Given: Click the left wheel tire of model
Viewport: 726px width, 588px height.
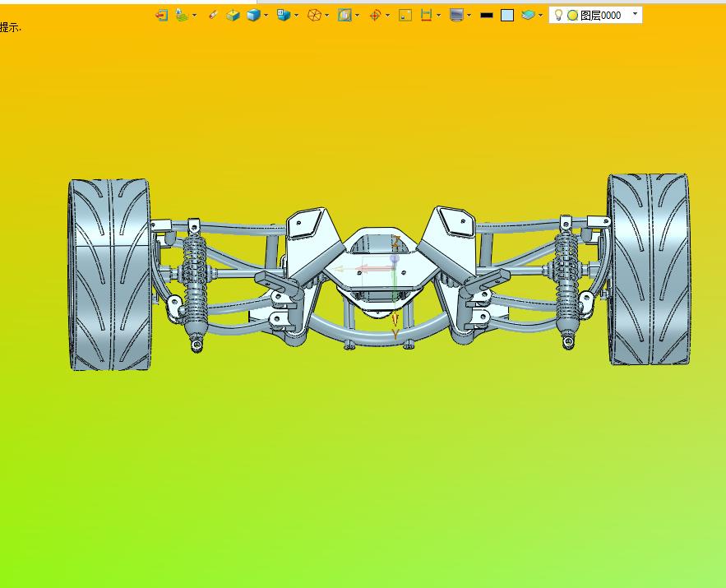Looking at the screenshot, I should pos(109,275).
